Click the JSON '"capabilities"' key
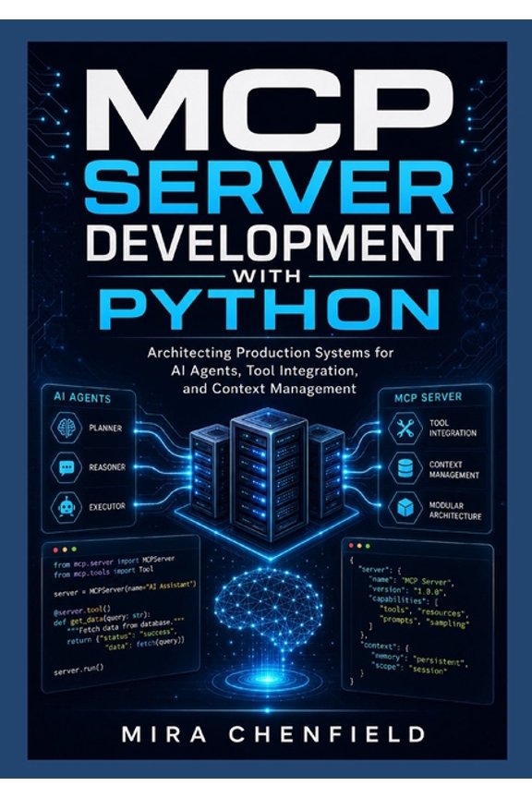This screenshot has width=532, height=798. [x=399, y=599]
